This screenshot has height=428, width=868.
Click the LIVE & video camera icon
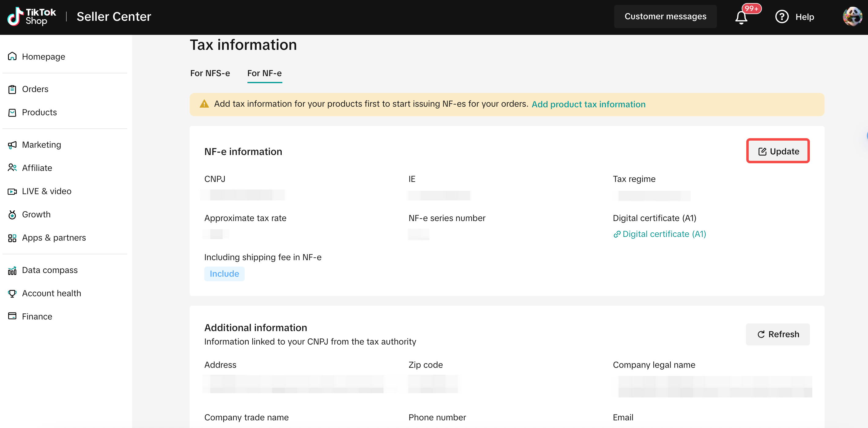(x=12, y=191)
